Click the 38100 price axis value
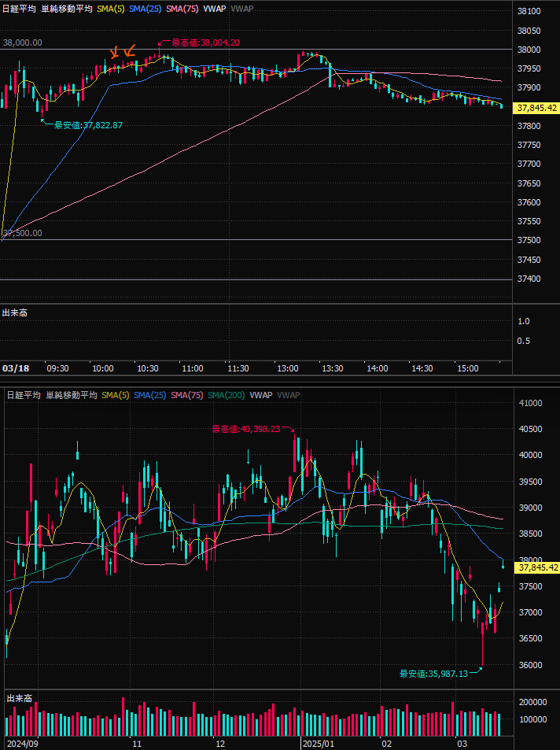The width and height of the screenshot is (560, 750). [x=529, y=12]
